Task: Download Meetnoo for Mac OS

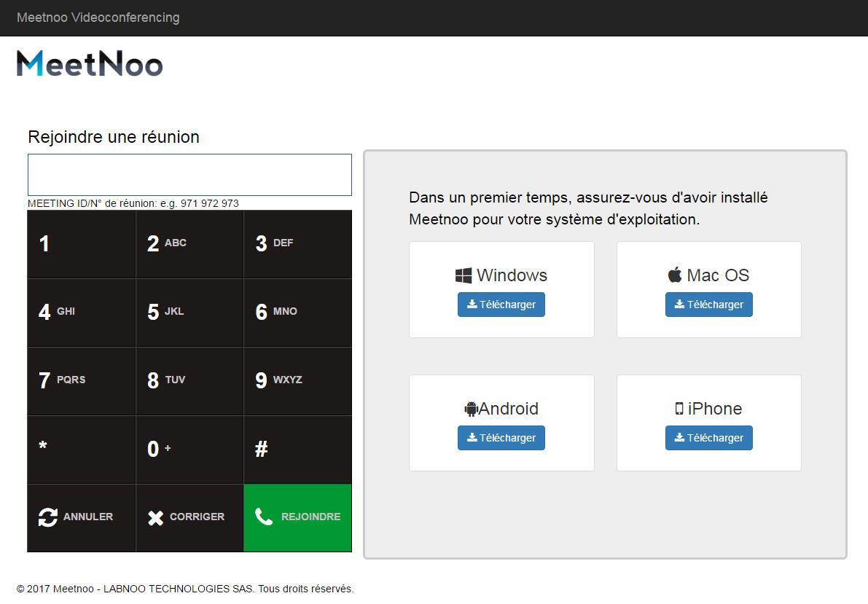Action: pos(708,305)
